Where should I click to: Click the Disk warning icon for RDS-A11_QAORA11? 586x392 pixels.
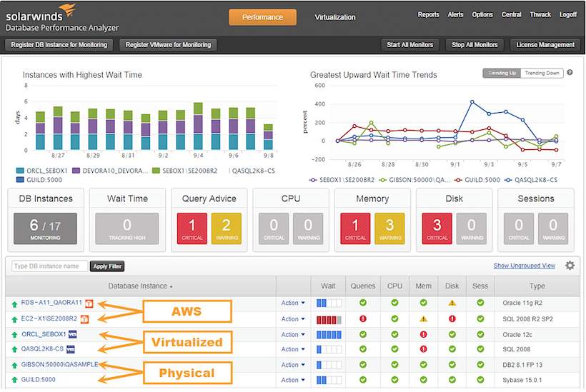[x=452, y=303]
